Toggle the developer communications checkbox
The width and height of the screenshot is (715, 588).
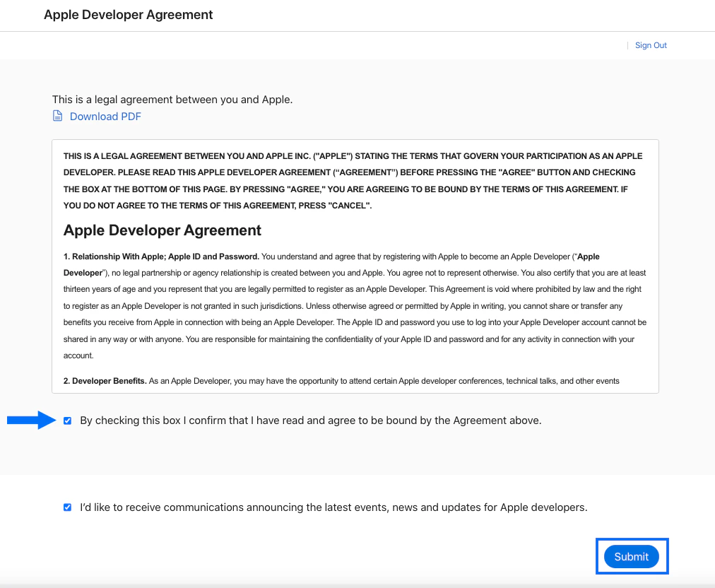coord(67,507)
